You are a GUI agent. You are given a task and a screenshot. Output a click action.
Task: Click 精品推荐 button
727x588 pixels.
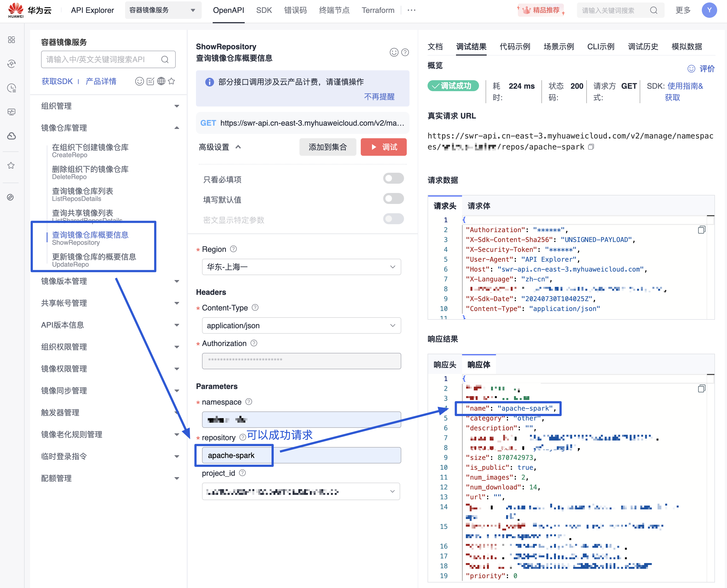(x=541, y=10)
